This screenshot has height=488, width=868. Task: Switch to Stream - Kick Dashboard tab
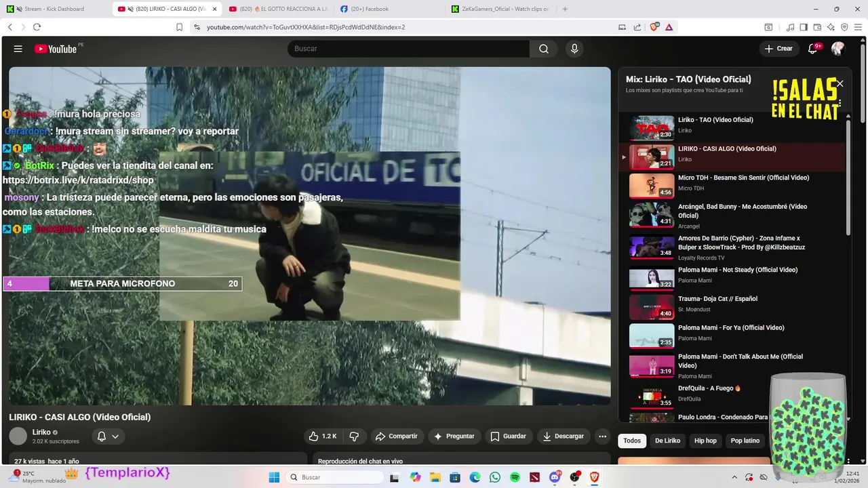click(x=55, y=9)
